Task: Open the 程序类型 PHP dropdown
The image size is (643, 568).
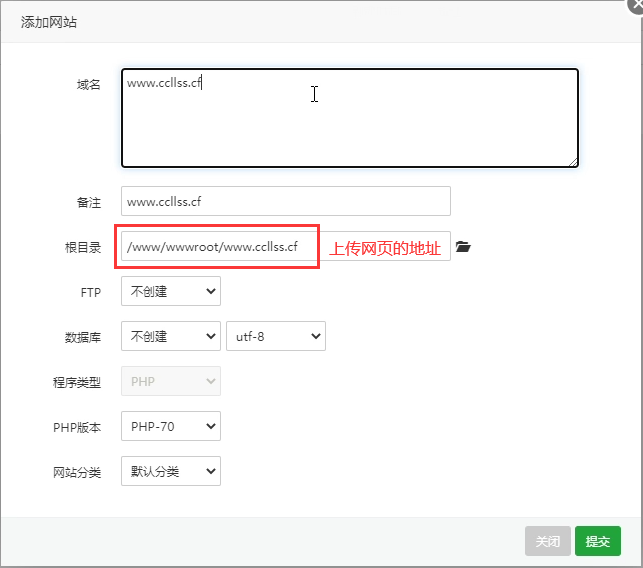Action: click(x=170, y=381)
